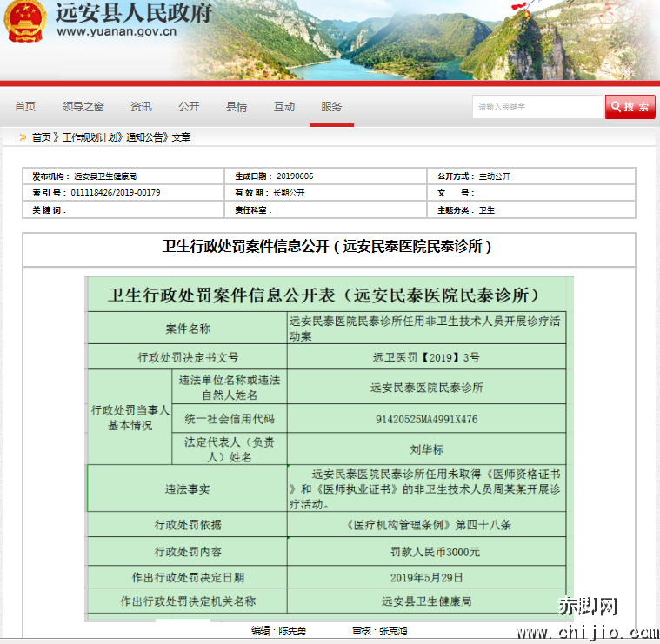Follow the 通知公告 breadcrumb link
This screenshot has height=644, width=660.
click(x=144, y=137)
